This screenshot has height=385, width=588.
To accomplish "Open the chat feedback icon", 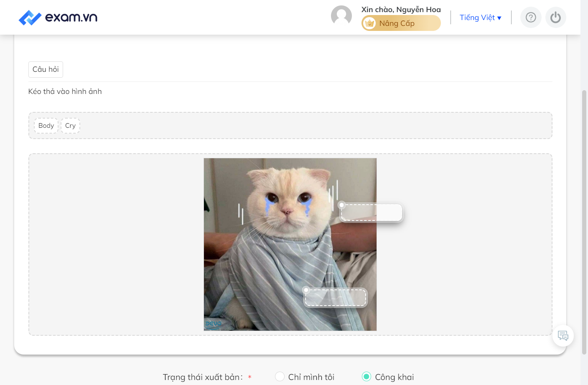I will coord(563,336).
